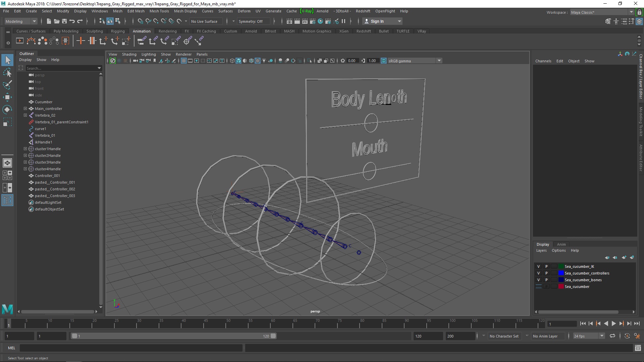This screenshot has height=362, width=644.
Task: Open the Playblast shelf icon
Action: [20, 41]
